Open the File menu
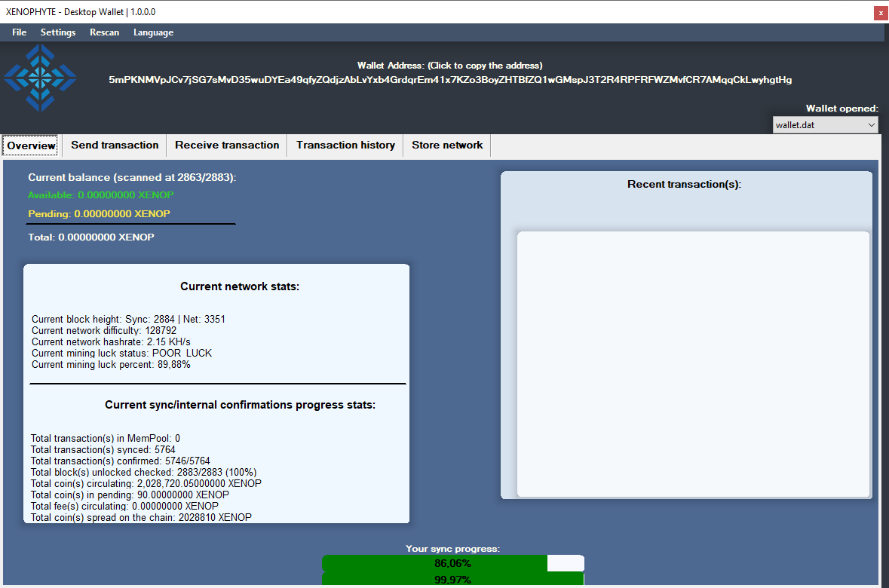The image size is (889, 588). (19, 32)
